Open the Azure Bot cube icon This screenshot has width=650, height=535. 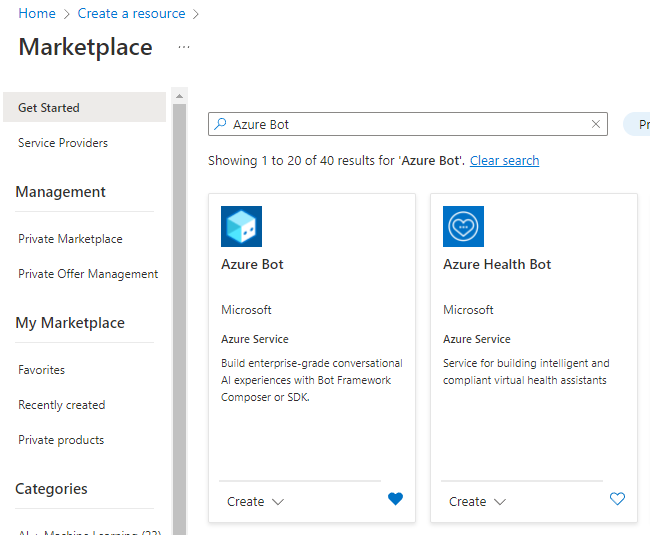[241, 226]
